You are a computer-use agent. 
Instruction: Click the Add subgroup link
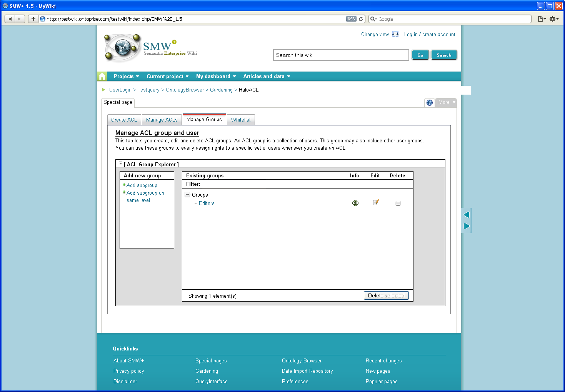(142, 185)
